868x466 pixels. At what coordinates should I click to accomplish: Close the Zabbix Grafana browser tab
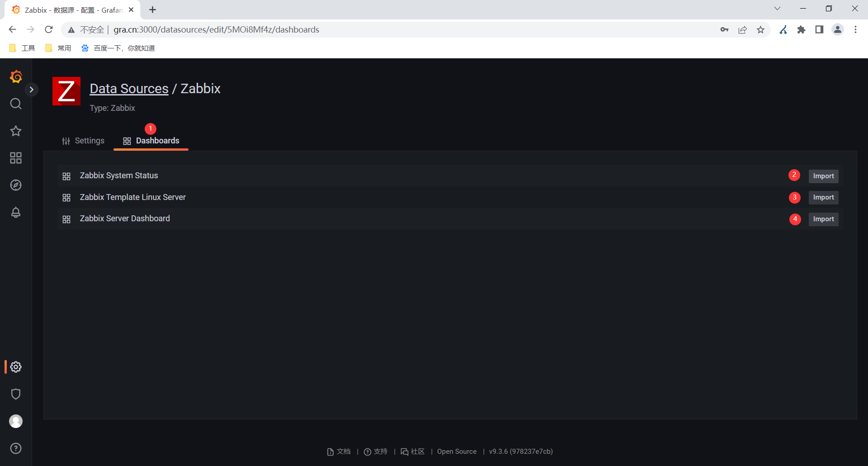131,10
